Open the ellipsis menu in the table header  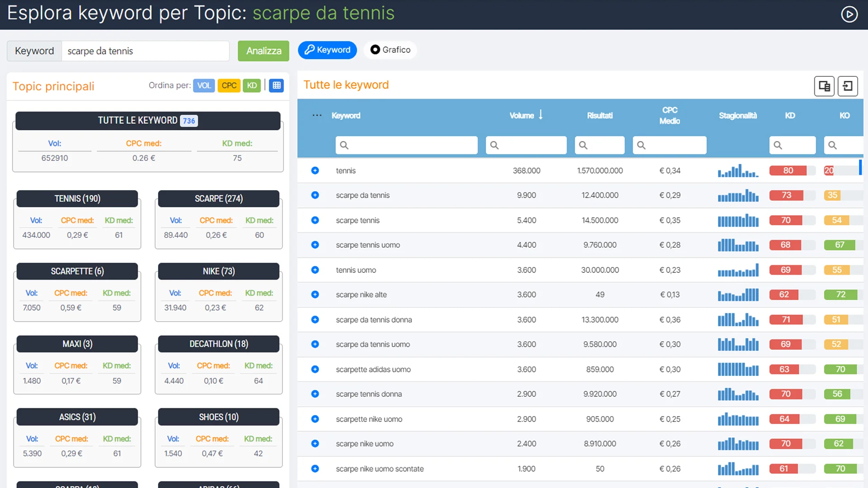316,115
